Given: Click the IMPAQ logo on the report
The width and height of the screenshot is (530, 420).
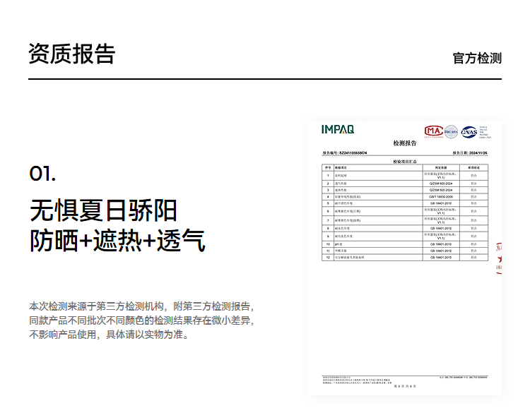Looking at the screenshot, I should pyautogui.click(x=338, y=129).
